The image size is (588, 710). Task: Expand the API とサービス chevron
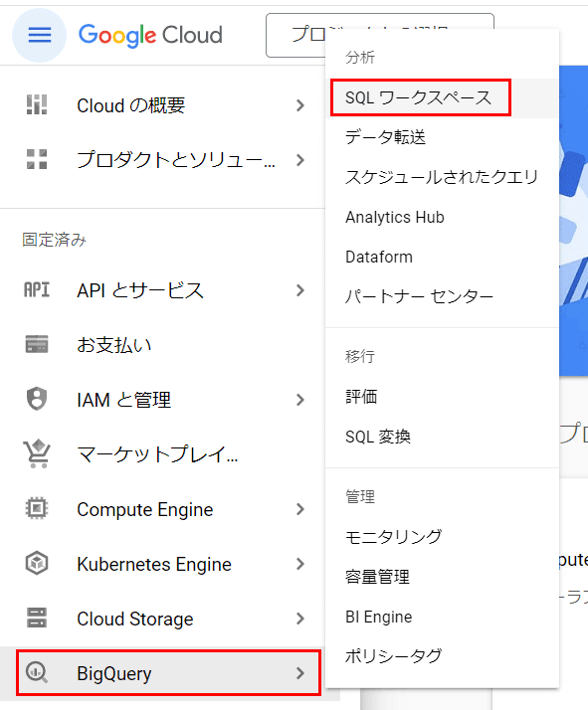point(299,290)
